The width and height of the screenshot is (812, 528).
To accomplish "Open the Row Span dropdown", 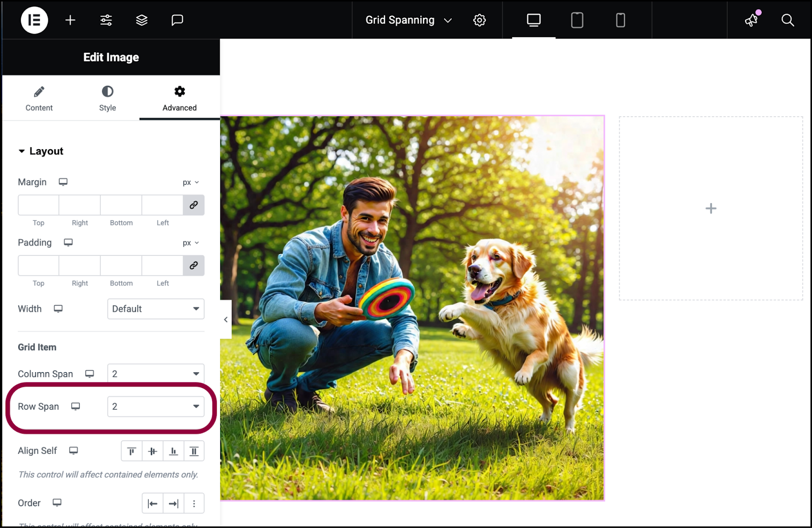I will click(156, 407).
